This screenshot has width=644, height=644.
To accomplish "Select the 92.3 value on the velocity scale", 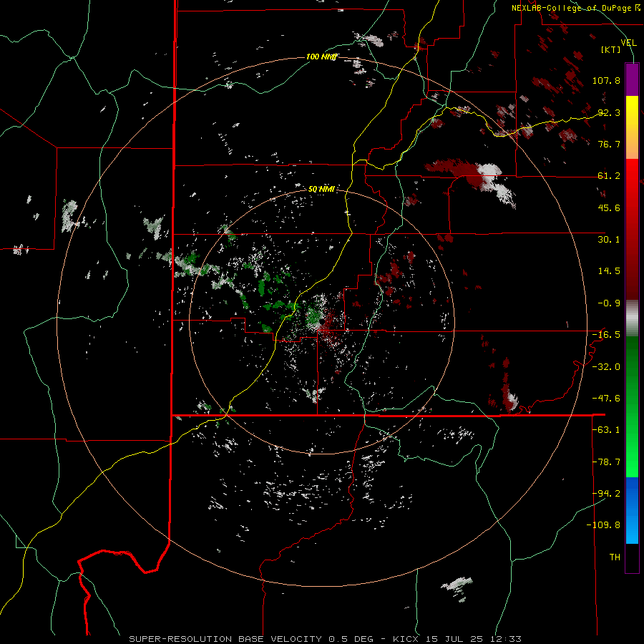I will click(609, 112).
